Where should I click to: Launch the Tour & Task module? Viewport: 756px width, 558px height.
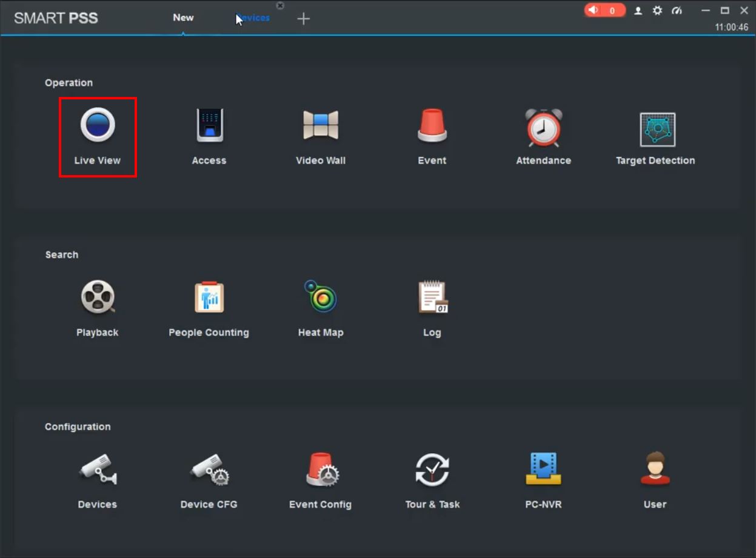pos(432,470)
